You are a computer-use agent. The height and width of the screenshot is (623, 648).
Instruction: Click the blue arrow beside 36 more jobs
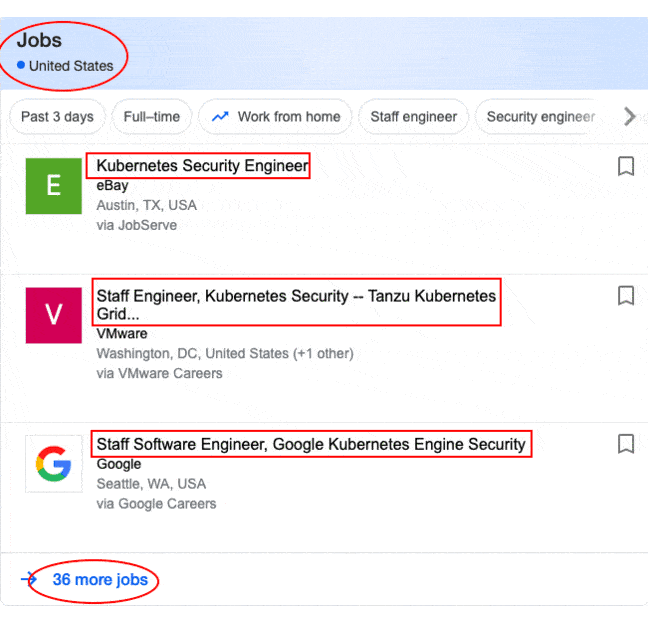click(x=29, y=579)
